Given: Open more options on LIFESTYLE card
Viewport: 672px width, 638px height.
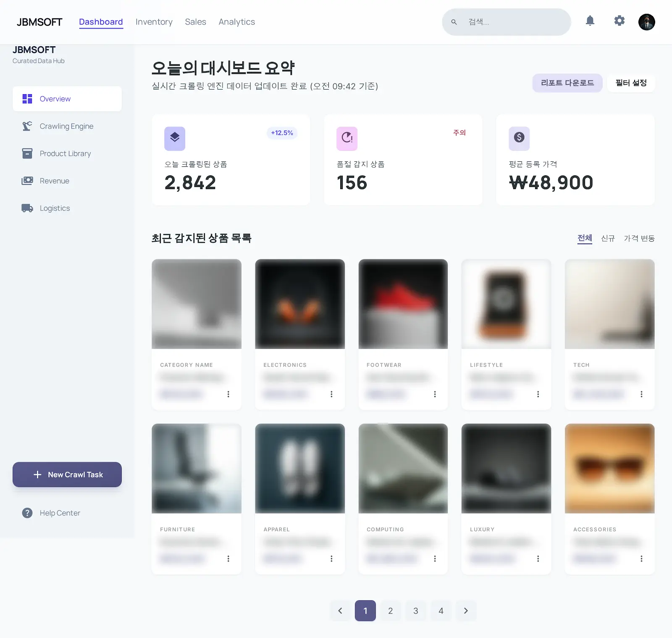Looking at the screenshot, I should coord(538,394).
